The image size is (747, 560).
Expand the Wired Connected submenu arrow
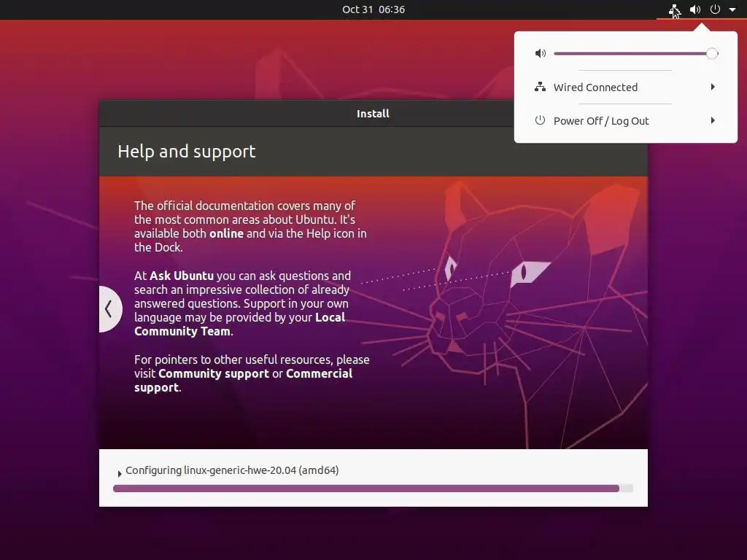point(713,87)
